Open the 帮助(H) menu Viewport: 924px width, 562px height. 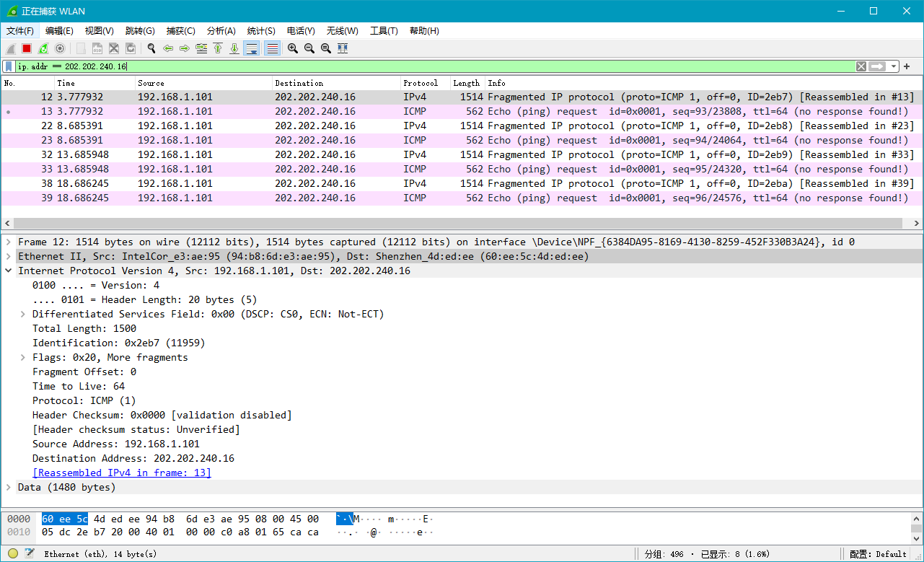coord(424,31)
